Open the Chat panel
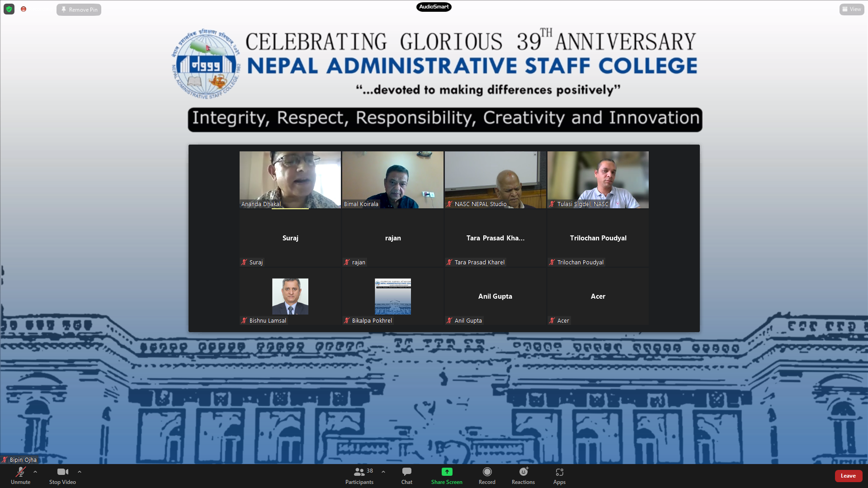 point(407,476)
